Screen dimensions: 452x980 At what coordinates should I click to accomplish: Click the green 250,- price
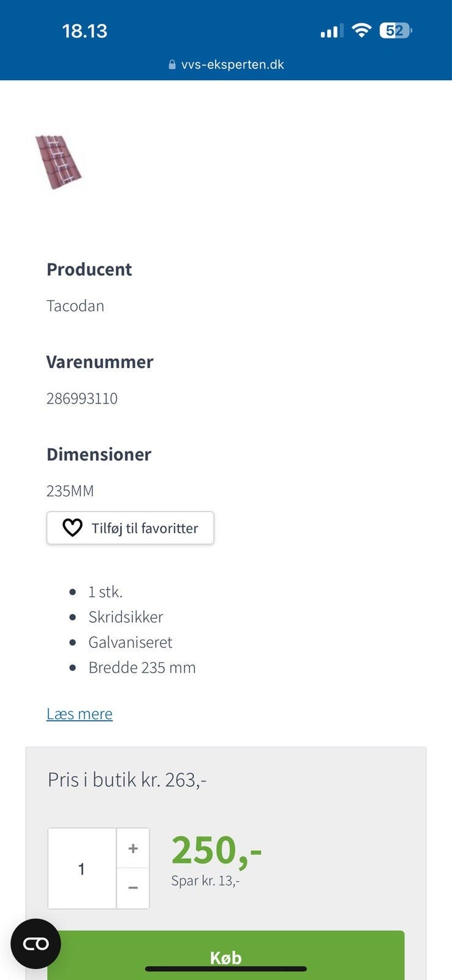pyautogui.click(x=216, y=850)
